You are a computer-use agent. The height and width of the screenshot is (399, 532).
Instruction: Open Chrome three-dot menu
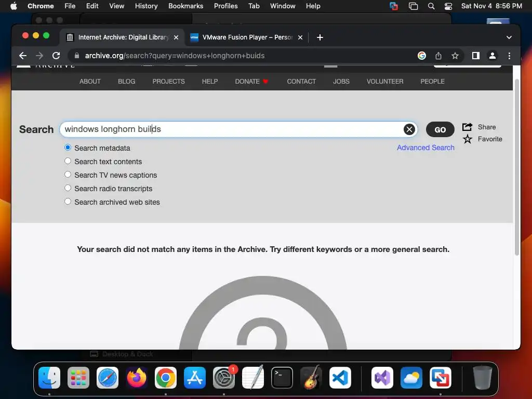point(509,56)
